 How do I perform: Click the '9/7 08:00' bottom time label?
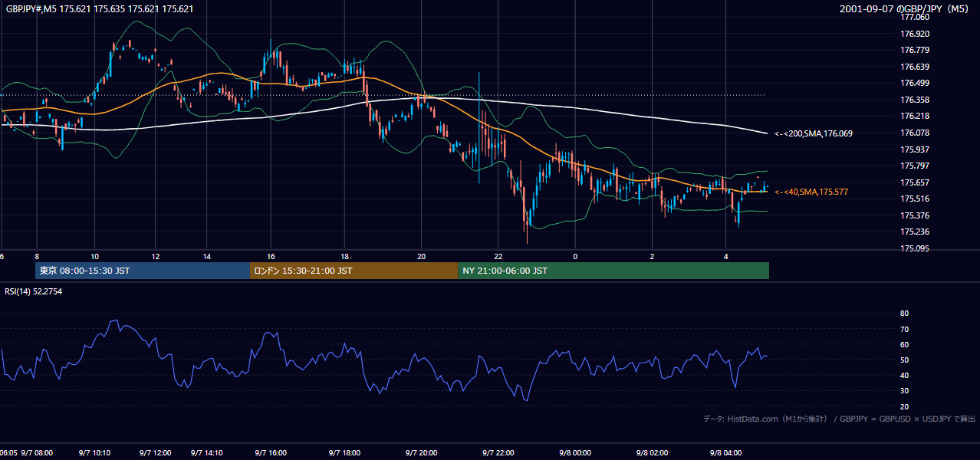click(37, 453)
